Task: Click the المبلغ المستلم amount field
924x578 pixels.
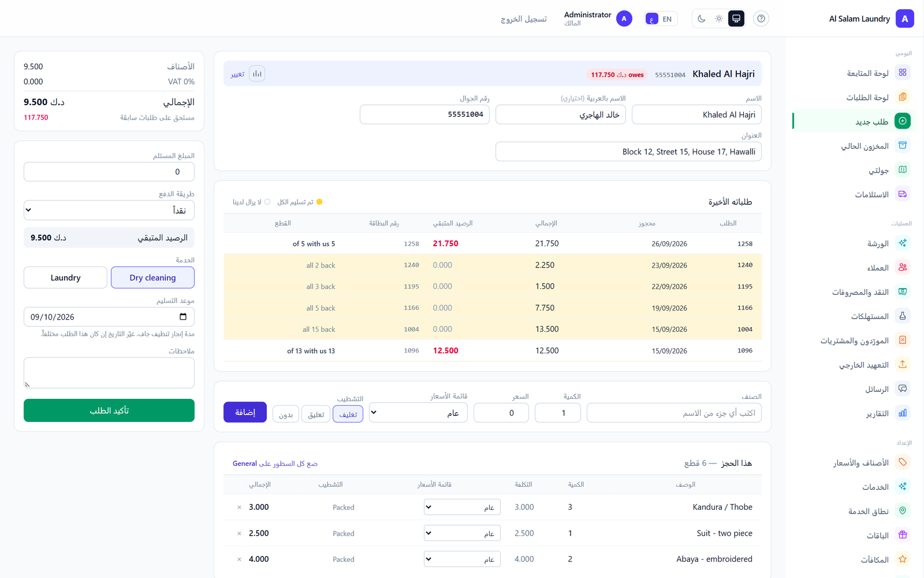Action: click(x=109, y=172)
